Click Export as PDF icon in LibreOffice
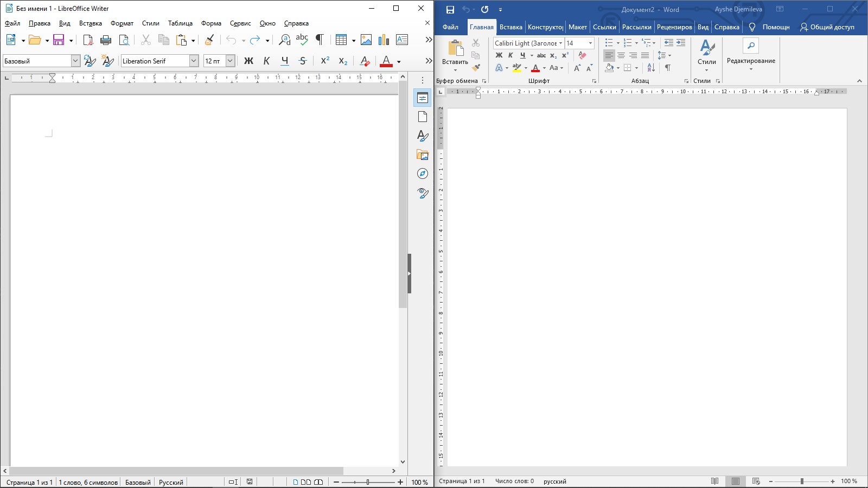 88,40
